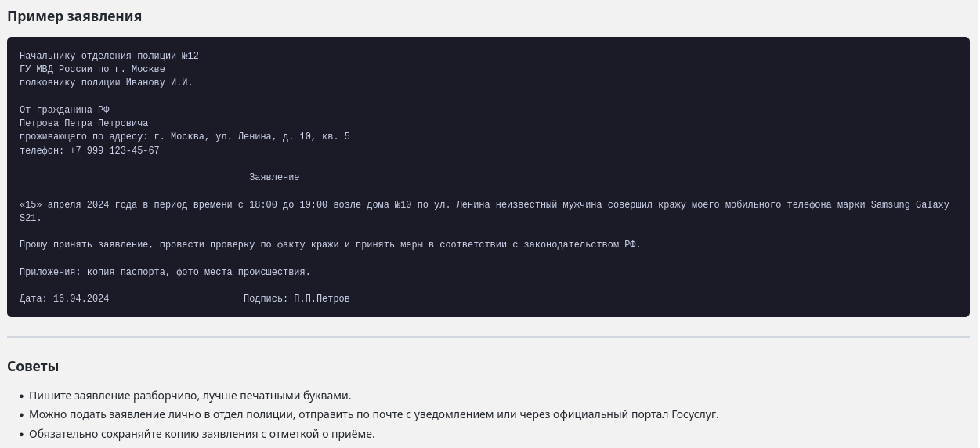Click the wrapped "S21." text in the code block
This screenshot has height=448, width=980.
pyautogui.click(x=31, y=219)
